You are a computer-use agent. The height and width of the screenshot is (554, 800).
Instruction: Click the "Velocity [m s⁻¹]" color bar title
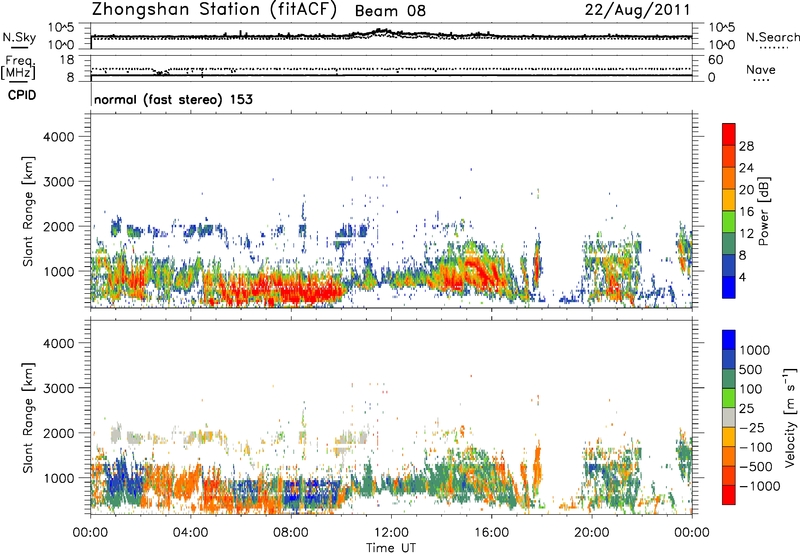pyautogui.click(x=790, y=417)
